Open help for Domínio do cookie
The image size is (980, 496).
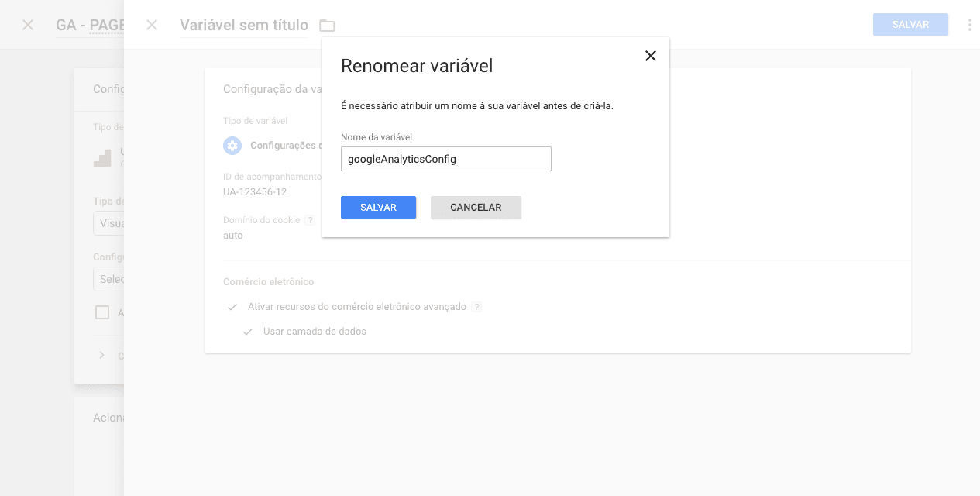click(x=311, y=220)
